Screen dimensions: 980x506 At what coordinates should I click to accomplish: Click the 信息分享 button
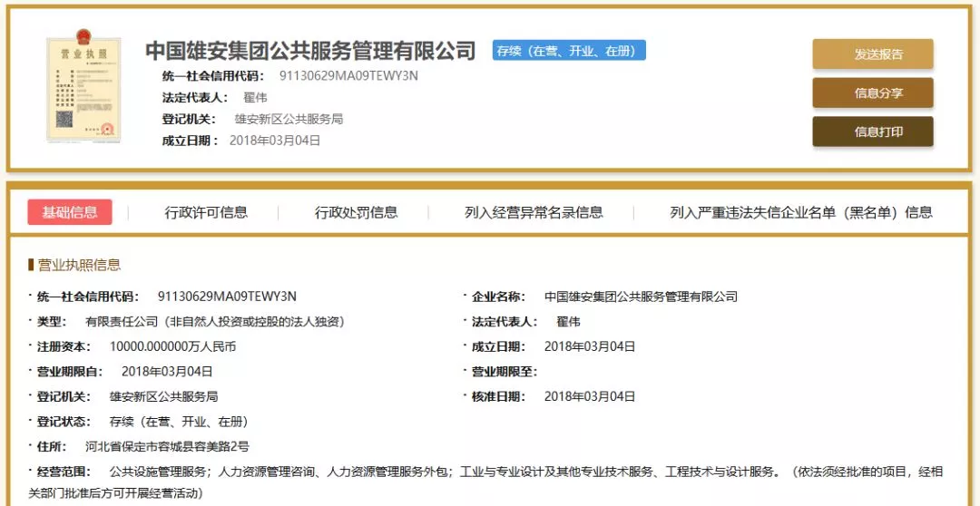point(872,92)
